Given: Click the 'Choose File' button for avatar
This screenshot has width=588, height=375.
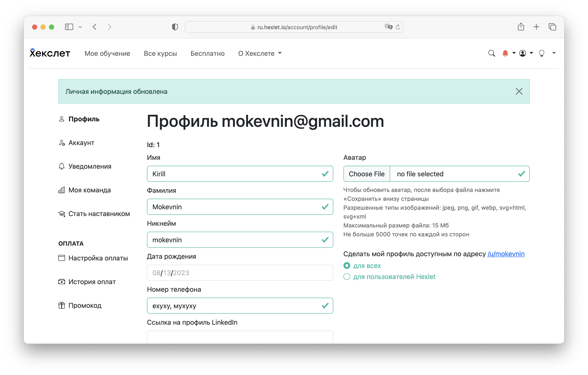Looking at the screenshot, I should 367,174.
